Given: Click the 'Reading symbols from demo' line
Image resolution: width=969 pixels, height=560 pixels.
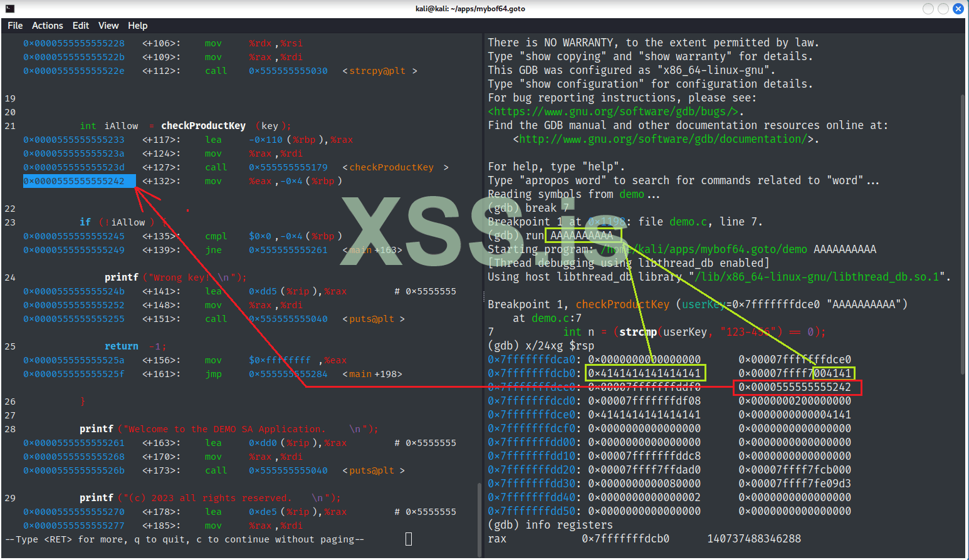Looking at the screenshot, I should tap(574, 194).
